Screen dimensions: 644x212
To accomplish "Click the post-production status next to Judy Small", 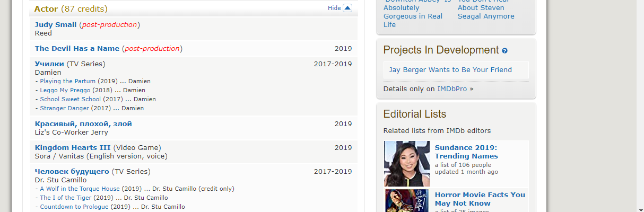I will (x=109, y=24).
